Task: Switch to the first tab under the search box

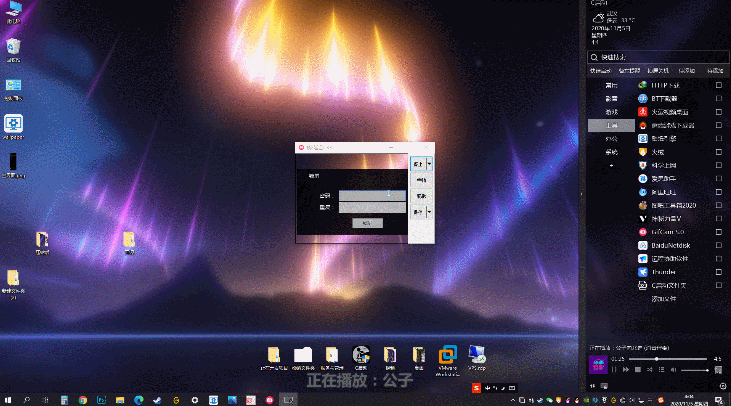Action: (600, 71)
